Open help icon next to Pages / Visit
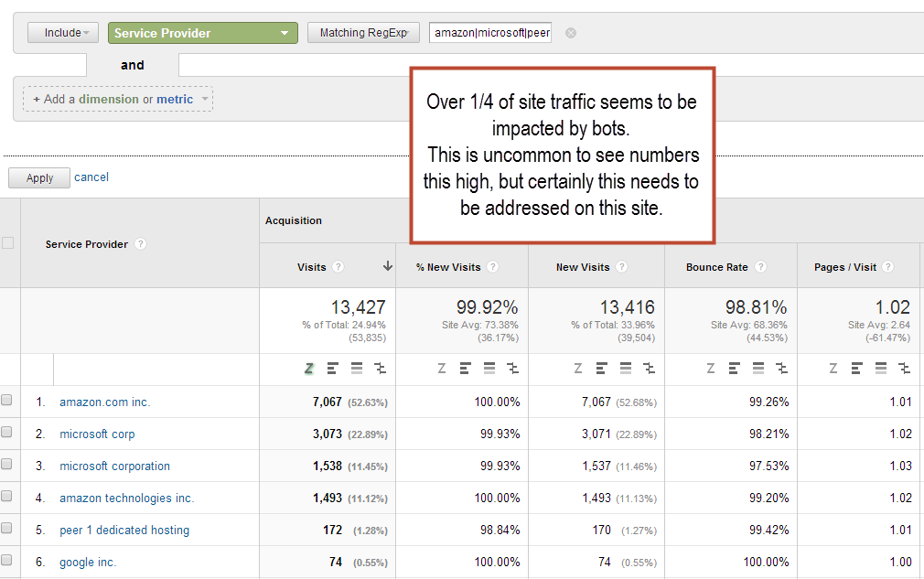The width and height of the screenshot is (924, 579). coord(888,267)
